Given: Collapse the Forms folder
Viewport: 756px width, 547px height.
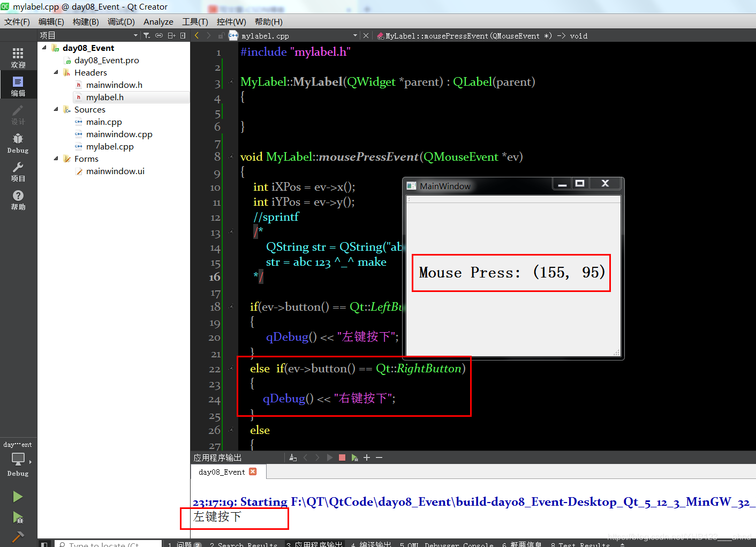Looking at the screenshot, I should pyautogui.click(x=56, y=159).
